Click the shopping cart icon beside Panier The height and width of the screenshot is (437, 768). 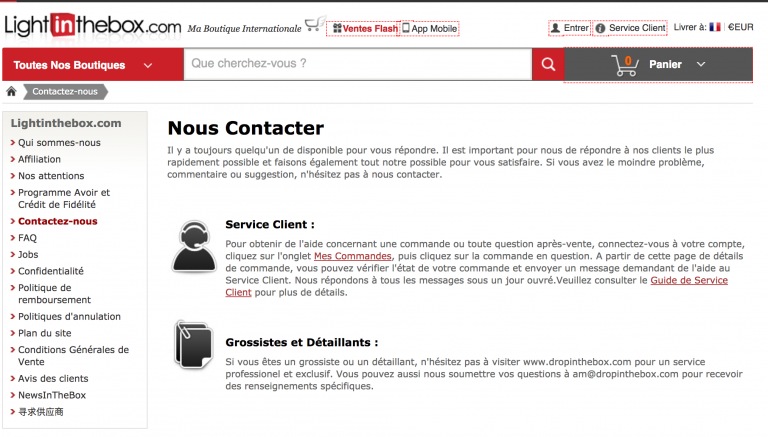point(625,65)
